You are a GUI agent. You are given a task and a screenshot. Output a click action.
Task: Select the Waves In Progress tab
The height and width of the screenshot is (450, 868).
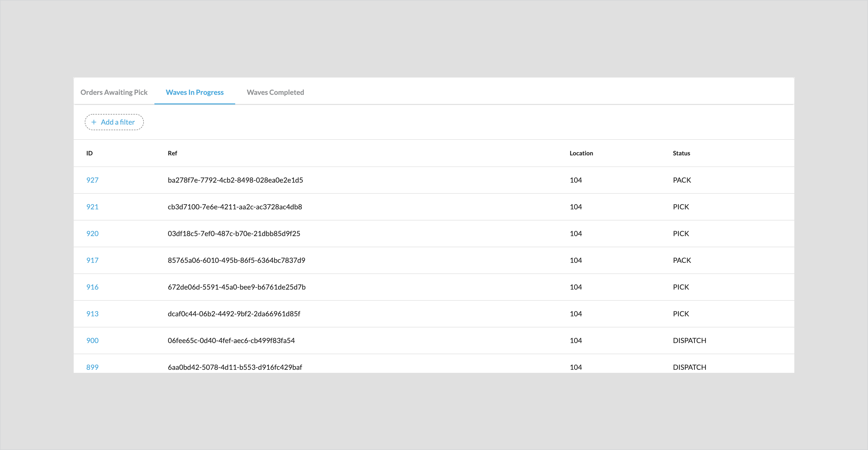click(195, 92)
